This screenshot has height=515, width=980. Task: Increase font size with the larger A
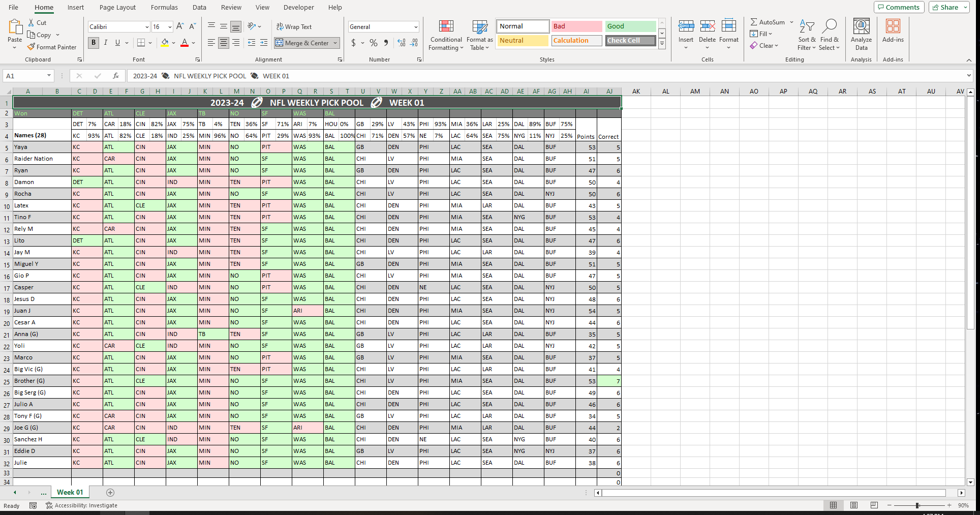click(180, 26)
